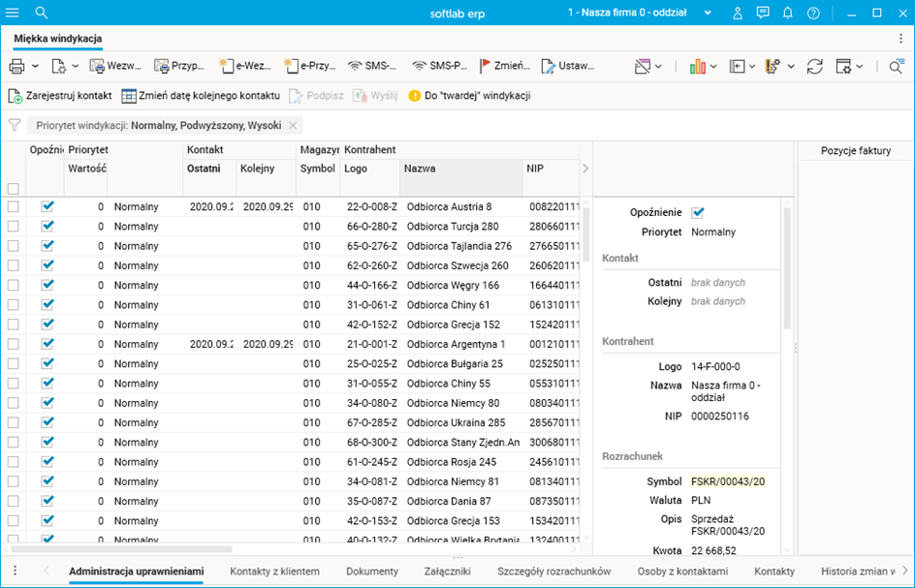Open dropdown arrow next to printer icon
The width and height of the screenshot is (915, 588).
(x=35, y=66)
